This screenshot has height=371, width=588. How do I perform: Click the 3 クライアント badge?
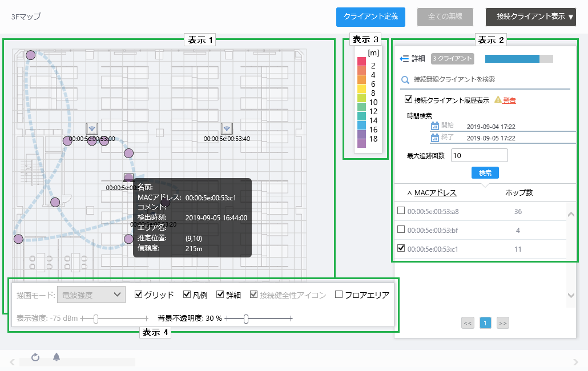click(x=452, y=58)
